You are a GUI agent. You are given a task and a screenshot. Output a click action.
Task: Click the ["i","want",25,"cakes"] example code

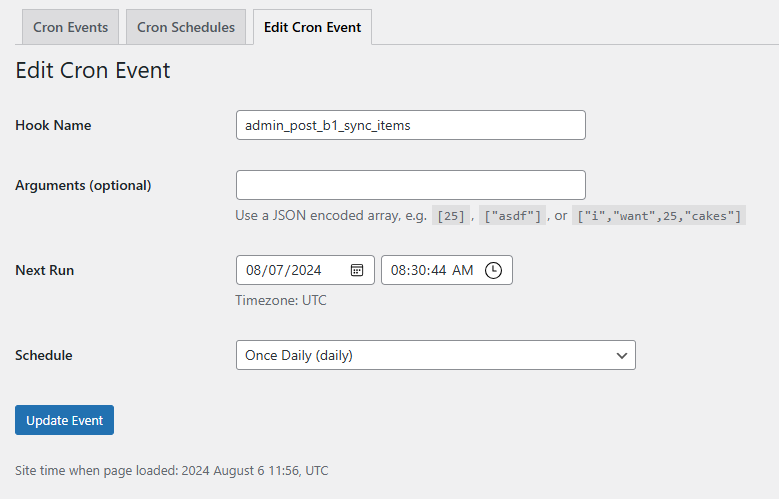(x=660, y=216)
